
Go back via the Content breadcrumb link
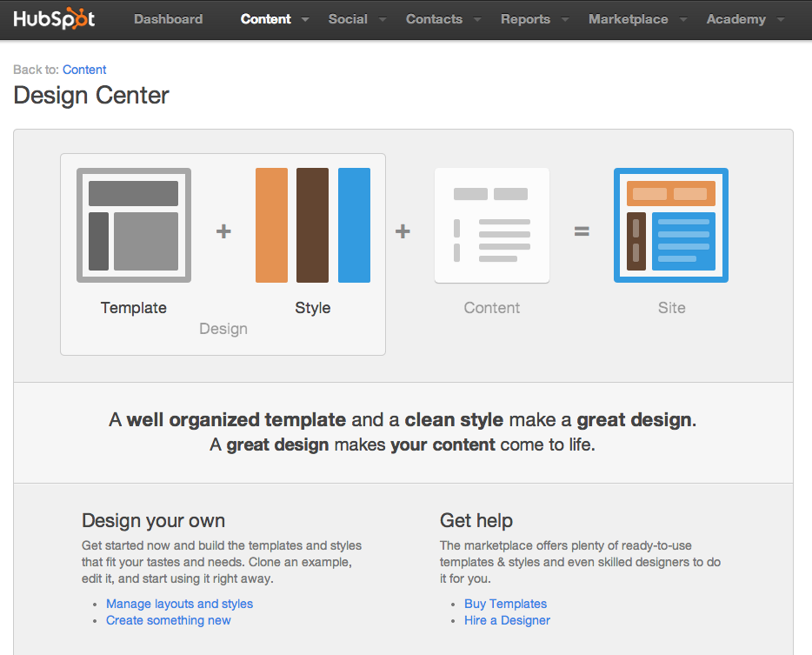(x=84, y=70)
